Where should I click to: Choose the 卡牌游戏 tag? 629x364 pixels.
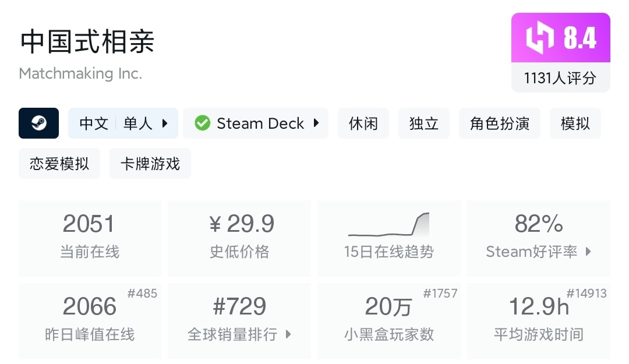(150, 164)
